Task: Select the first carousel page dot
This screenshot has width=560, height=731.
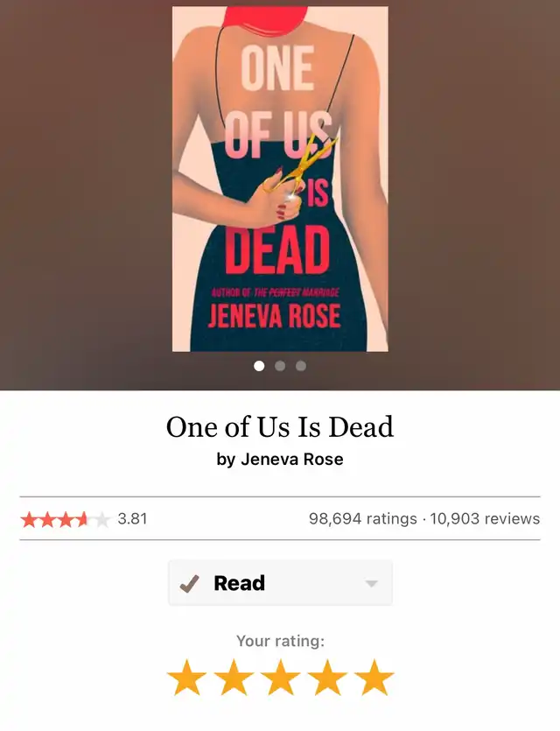Action: point(259,366)
